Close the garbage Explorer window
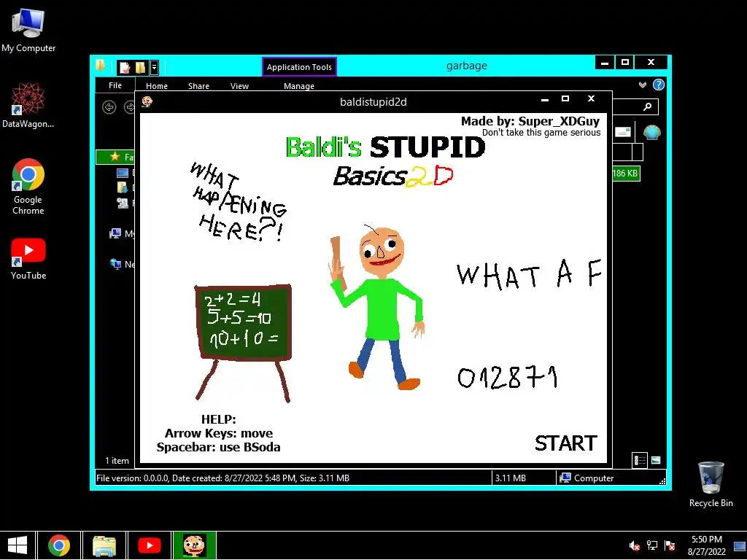 pyautogui.click(x=651, y=63)
